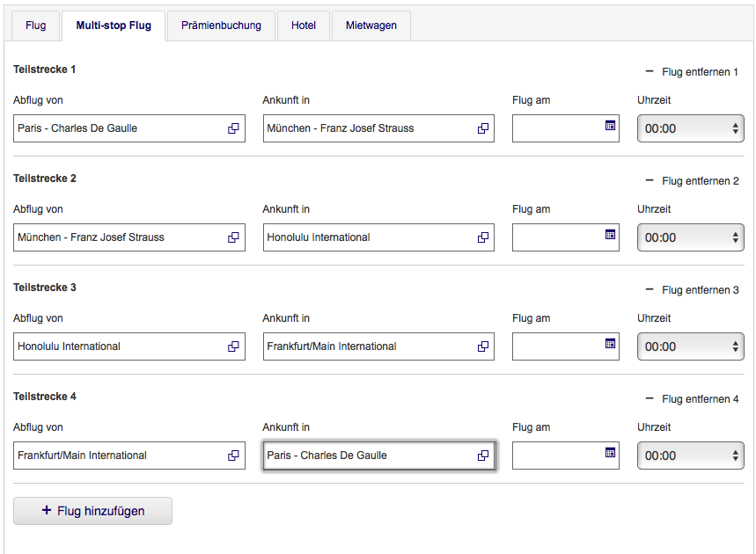The width and height of the screenshot is (756, 554).
Task: Click airport picker icon in Teilstrecke 3 departure field
Action: (x=233, y=346)
